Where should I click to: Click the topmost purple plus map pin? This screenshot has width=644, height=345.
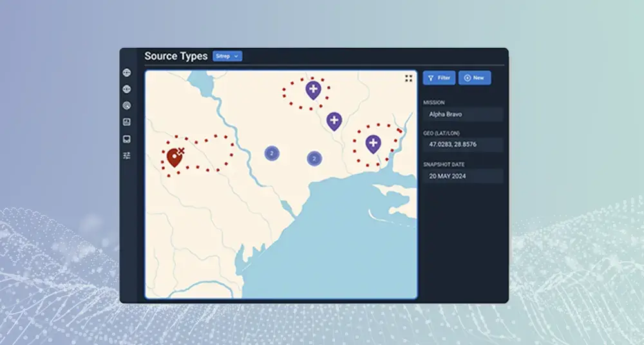[313, 89]
